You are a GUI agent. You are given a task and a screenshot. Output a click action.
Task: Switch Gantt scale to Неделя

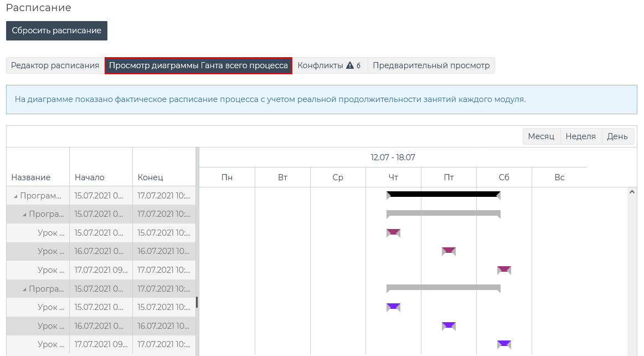[580, 136]
